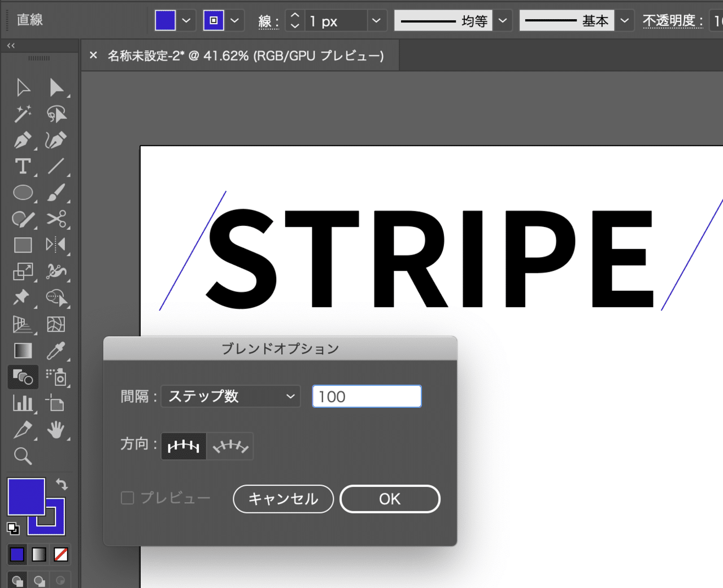Viewport: 723px width, 588px height.
Task: Select the Shaper tool
Action: click(x=23, y=219)
